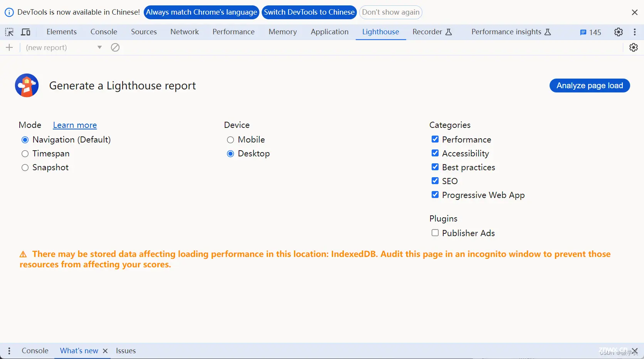644x359 pixels.
Task: Open the Learn more link
Action: (75, 125)
